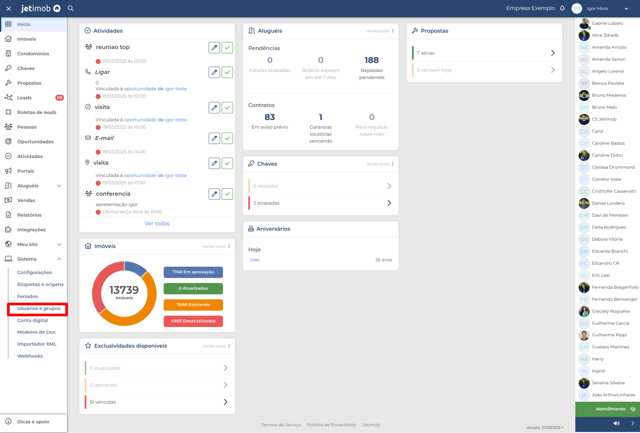The width and height of the screenshot is (640, 433).
Task: Open Chaves card options menu dots
Action: pyautogui.click(x=393, y=164)
